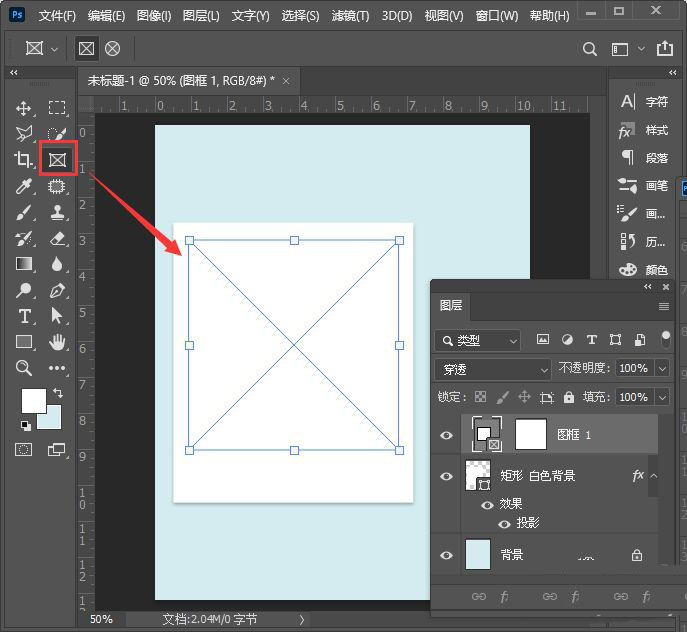Select the Pen tool
The width and height of the screenshot is (687, 632).
58,290
